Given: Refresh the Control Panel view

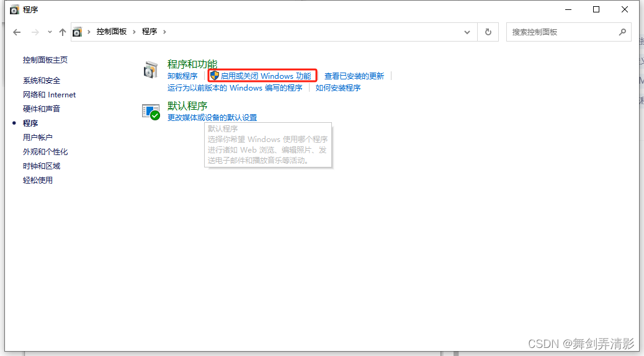Looking at the screenshot, I should (x=488, y=32).
